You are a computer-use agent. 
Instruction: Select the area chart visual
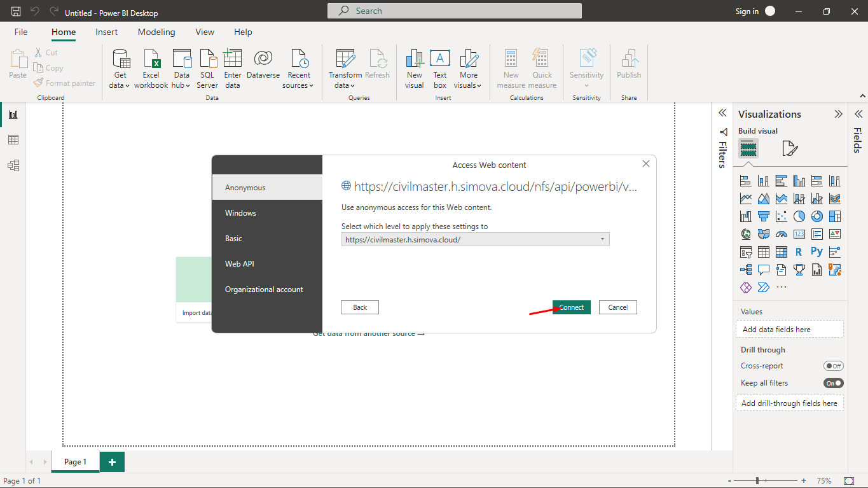click(x=764, y=199)
